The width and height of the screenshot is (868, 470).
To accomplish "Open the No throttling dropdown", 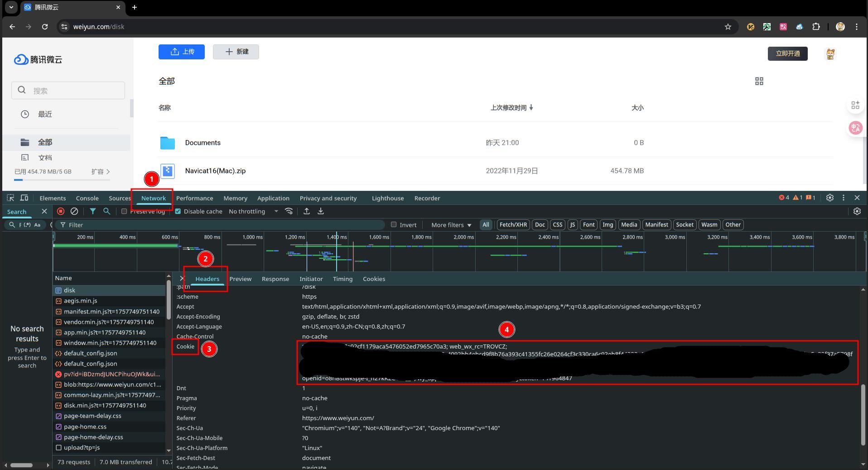I will (x=253, y=211).
